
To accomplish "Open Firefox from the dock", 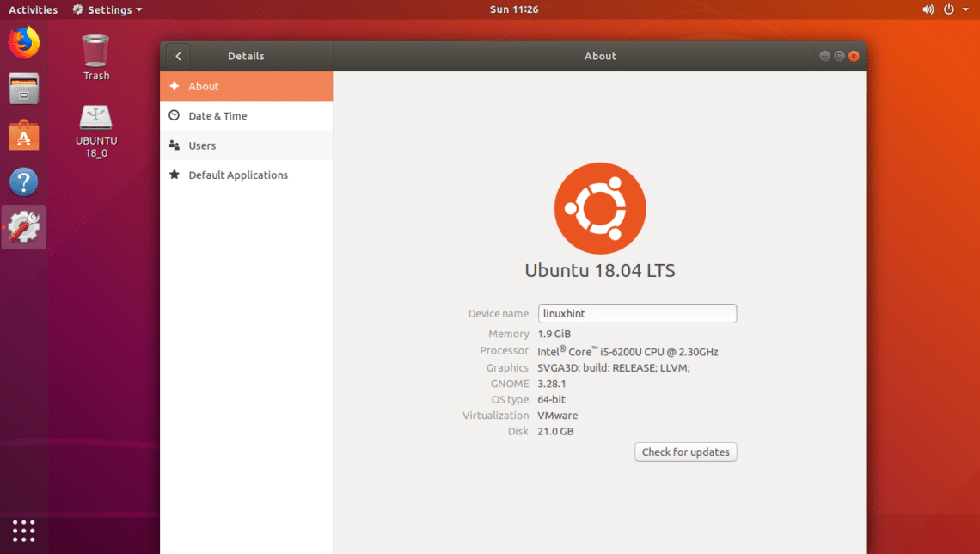I will tap(24, 42).
